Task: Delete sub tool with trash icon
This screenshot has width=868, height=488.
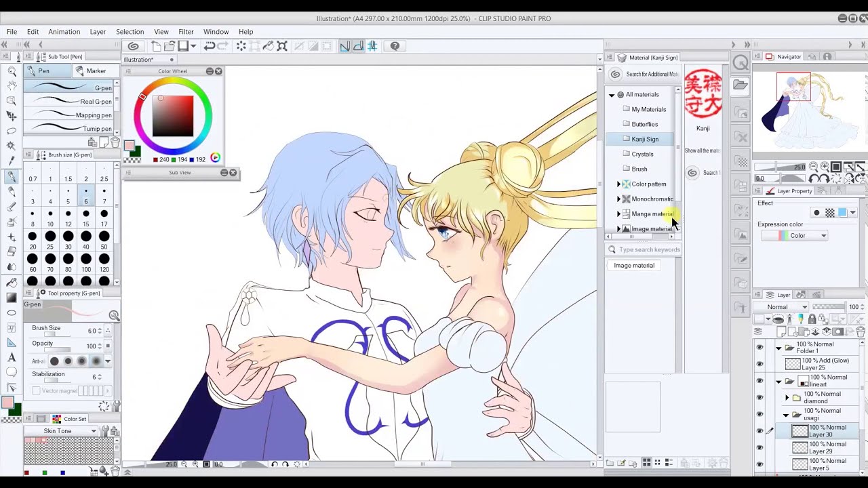Action: pyautogui.click(x=115, y=142)
